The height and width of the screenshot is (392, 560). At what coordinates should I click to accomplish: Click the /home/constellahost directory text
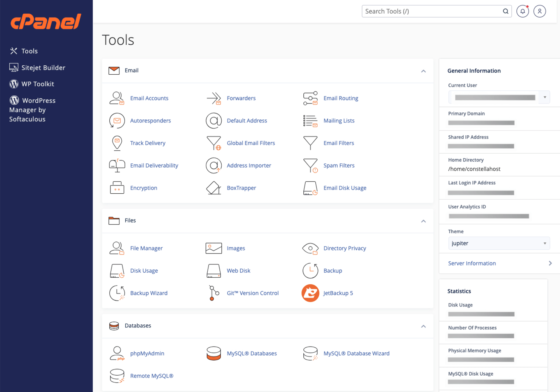(x=474, y=169)
